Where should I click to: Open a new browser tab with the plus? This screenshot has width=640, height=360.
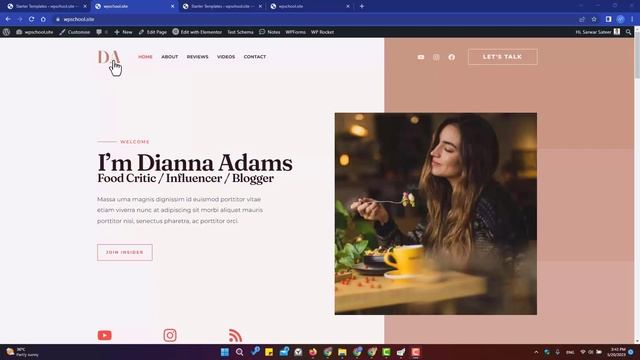pyautogui.click(x=362, y=6)
